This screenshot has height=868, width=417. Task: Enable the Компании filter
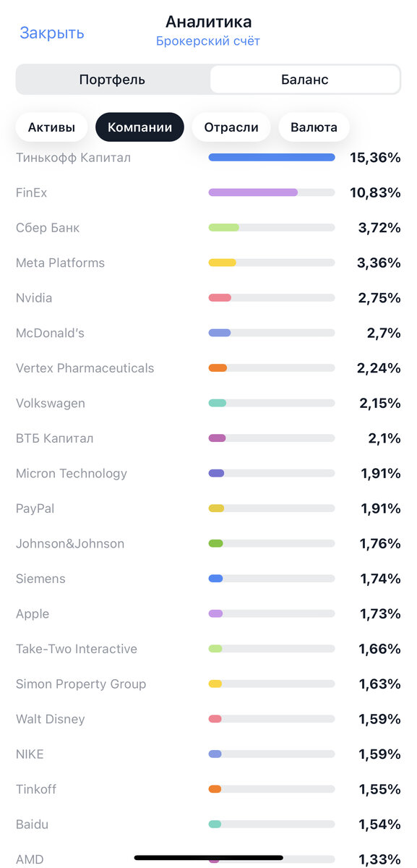pos(139,127)
